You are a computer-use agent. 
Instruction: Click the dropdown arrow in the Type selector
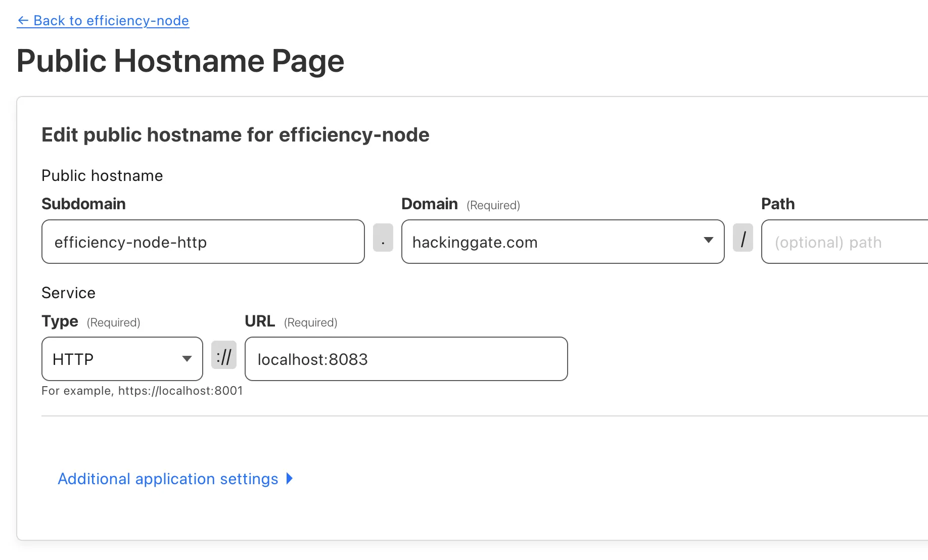185,359
